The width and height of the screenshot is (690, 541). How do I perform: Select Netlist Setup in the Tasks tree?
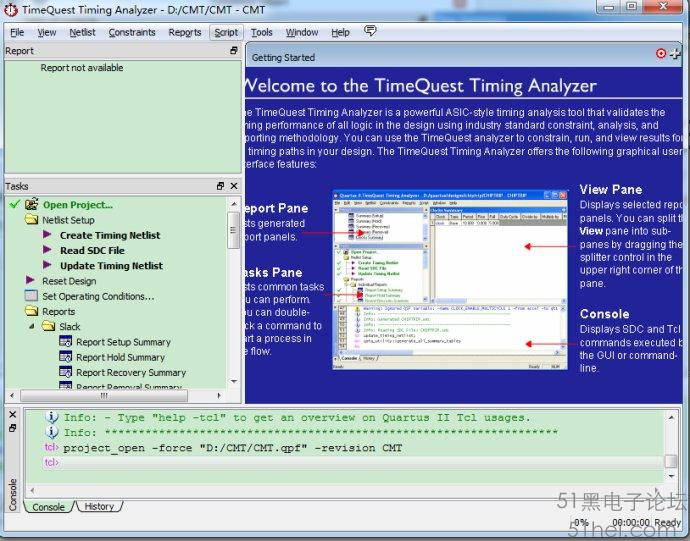(x=68, y=220)
